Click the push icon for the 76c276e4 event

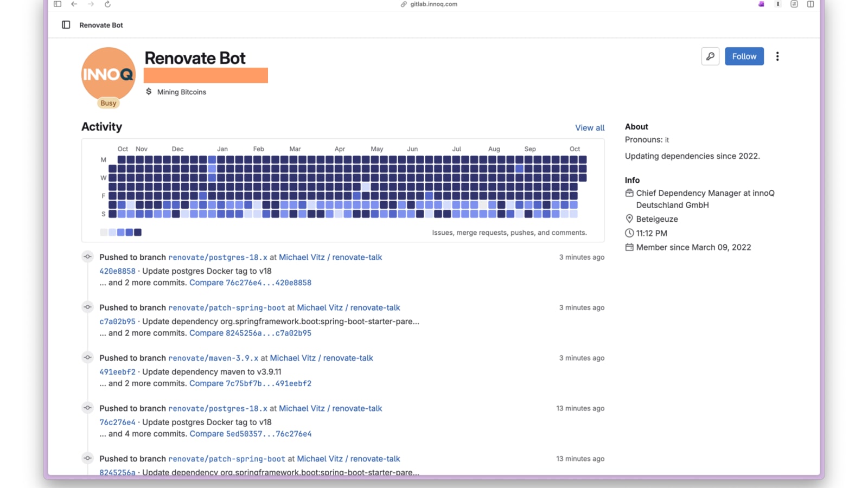pyautogui.click(x=88, y=408)
